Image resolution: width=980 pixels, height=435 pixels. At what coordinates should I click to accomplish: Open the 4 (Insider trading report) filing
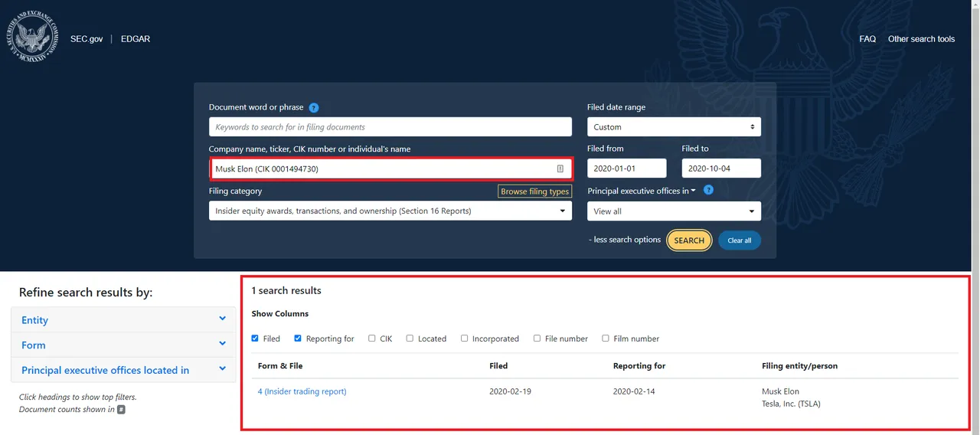pyautogui.click(x=302, y=391)
